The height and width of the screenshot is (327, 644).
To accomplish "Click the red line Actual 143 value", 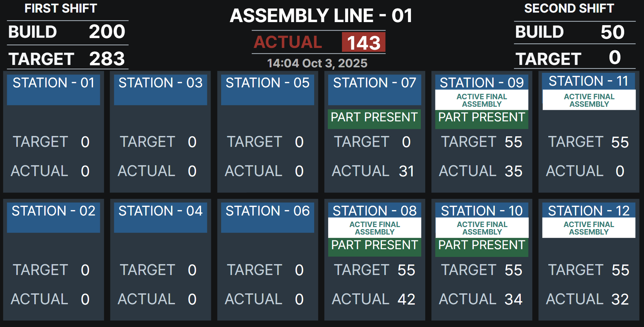I will [x=363, y=43].
